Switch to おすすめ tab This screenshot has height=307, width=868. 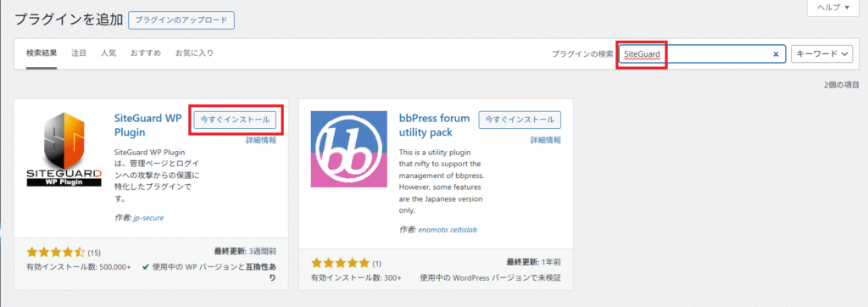coord(146,53)
